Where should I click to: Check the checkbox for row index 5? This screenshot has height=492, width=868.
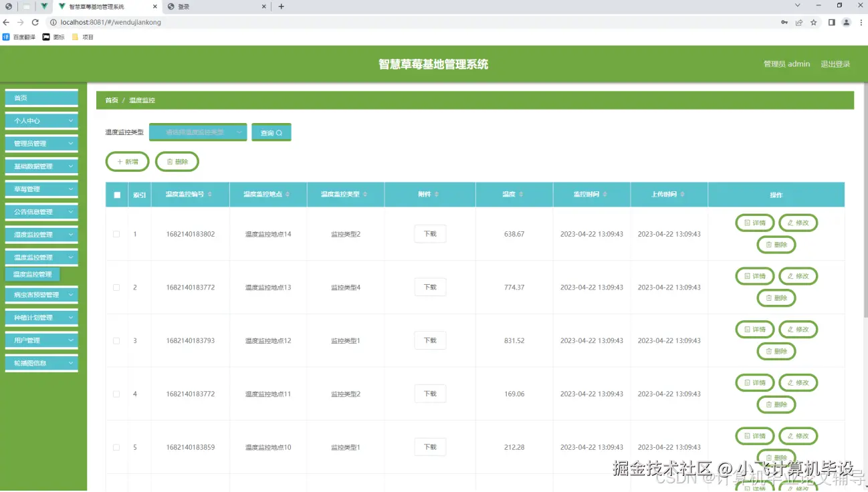(x=116, y=447)
